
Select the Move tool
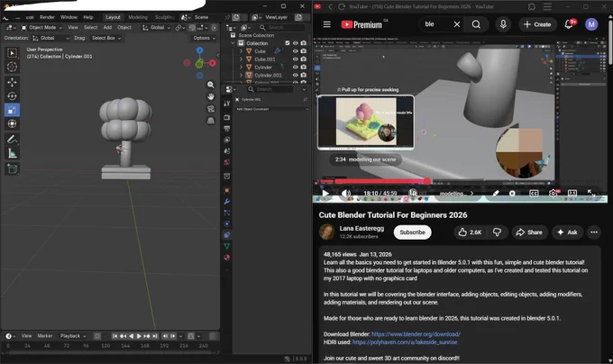(12, 82)
